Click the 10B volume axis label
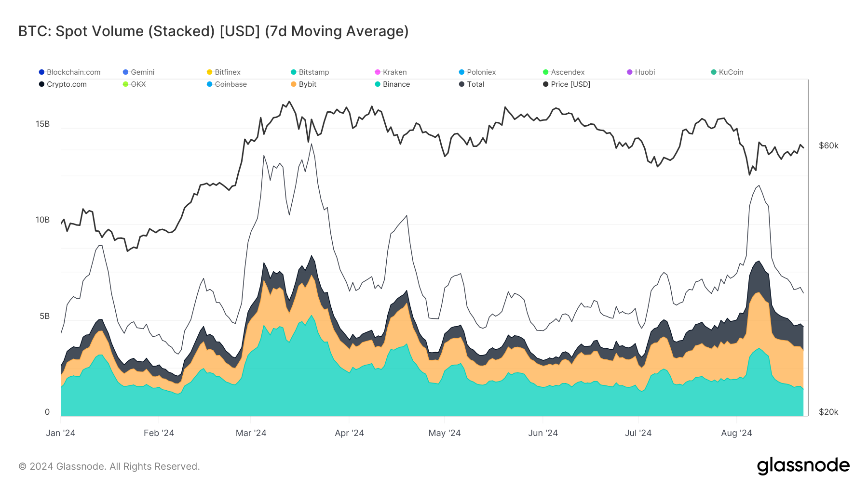Screen dimensions: 868x488 [42, 220]
